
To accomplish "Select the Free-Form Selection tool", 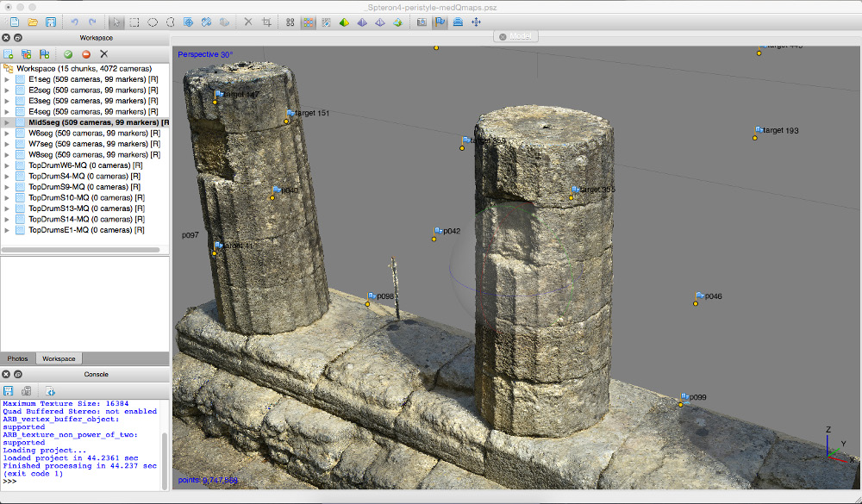I will (x=169, y=23).
